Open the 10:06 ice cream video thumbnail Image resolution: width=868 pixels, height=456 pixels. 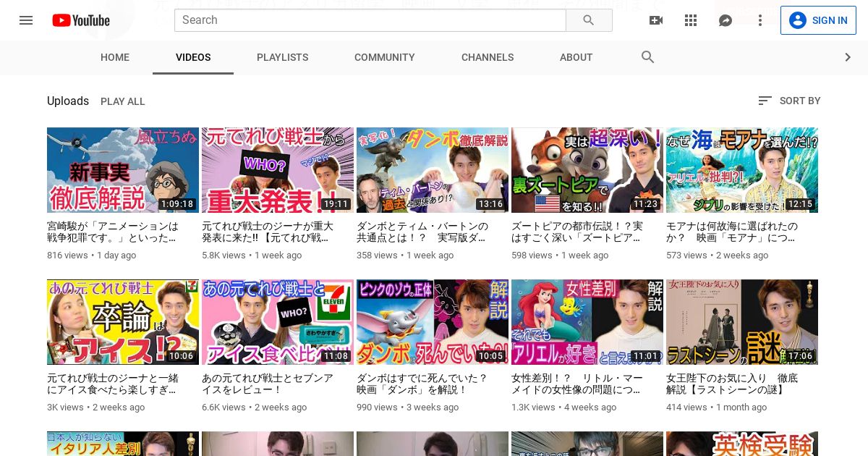[123, 322]
